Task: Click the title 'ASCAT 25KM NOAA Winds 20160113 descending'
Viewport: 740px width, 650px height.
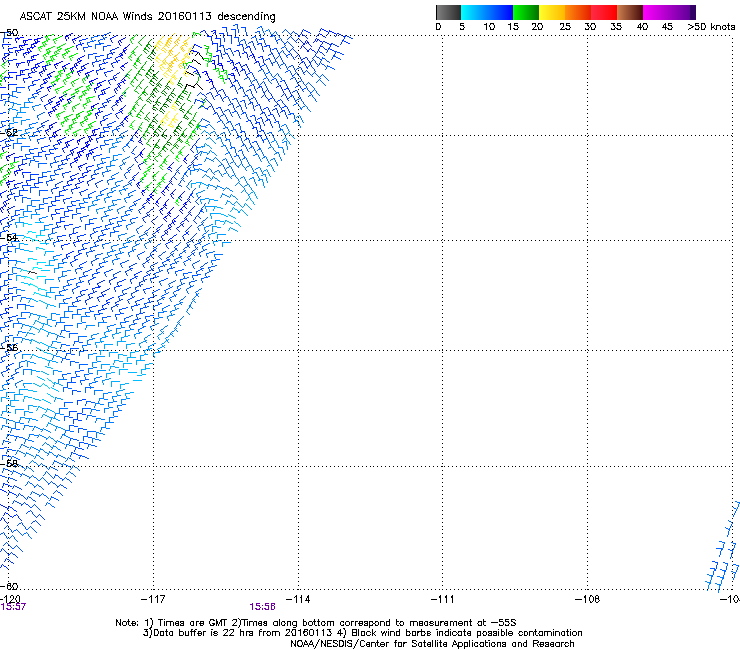Action: [147, 16]
